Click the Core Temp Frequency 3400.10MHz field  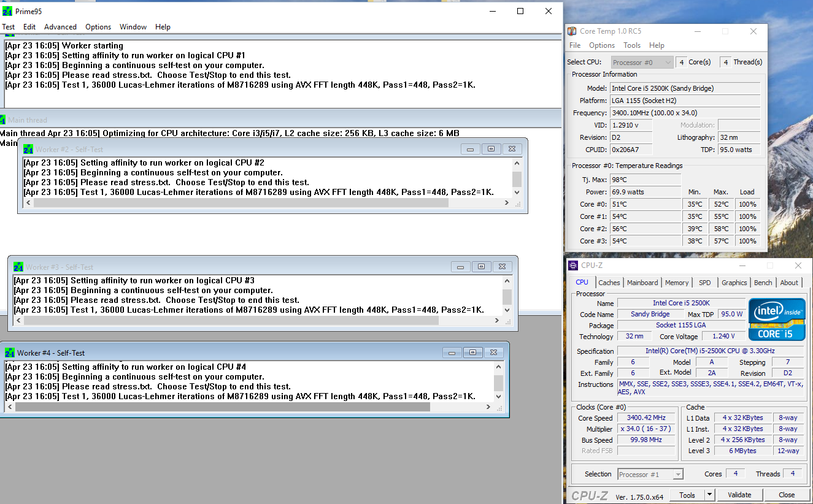pyautogui.click(x=685, y=113)
